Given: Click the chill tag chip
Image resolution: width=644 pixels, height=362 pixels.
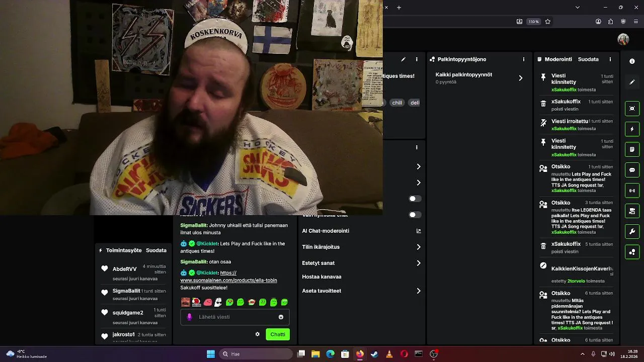Looking at the screenshot, I should click(397, 103).
